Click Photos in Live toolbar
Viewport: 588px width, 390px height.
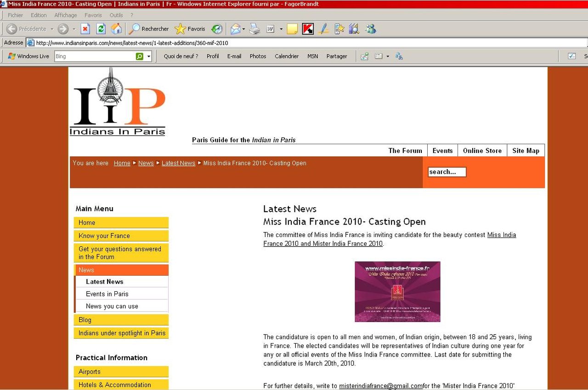(258, 57)
